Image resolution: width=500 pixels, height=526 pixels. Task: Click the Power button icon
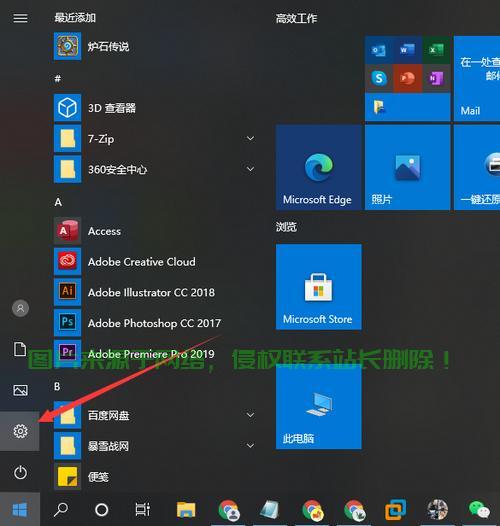(20, 472)
